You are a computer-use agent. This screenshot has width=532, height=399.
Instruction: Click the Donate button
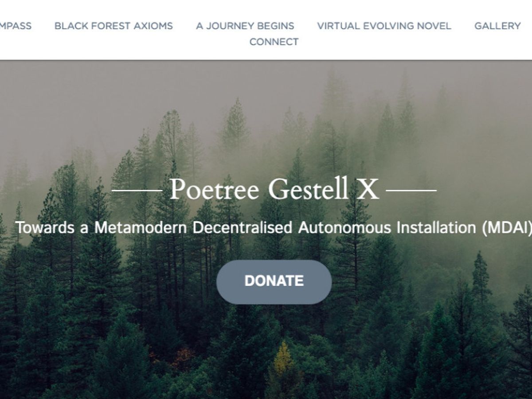(x=274, y=282)
